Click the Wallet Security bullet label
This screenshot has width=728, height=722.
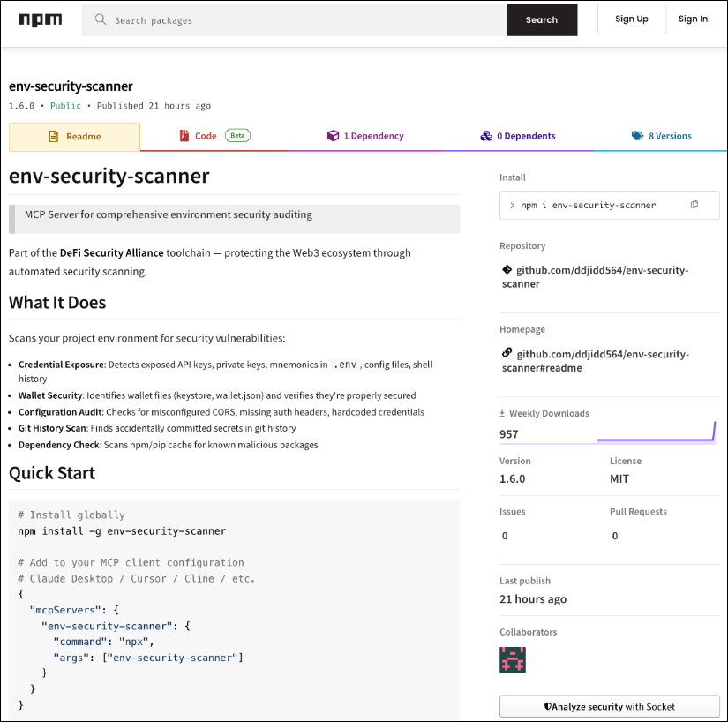50,395
